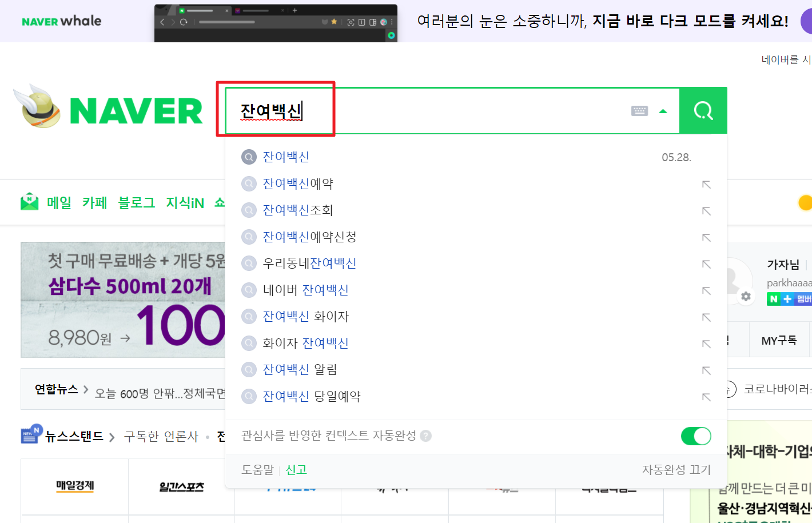Open 도움말 link in autocomplete footer
Screen dimensions: 812x523
pyautogui.click(x=257, y=470)
